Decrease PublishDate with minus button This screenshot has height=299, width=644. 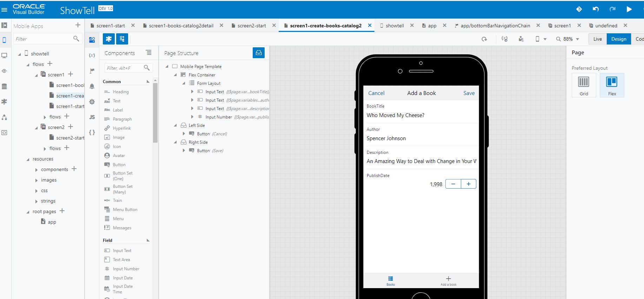tap(453, 184)
